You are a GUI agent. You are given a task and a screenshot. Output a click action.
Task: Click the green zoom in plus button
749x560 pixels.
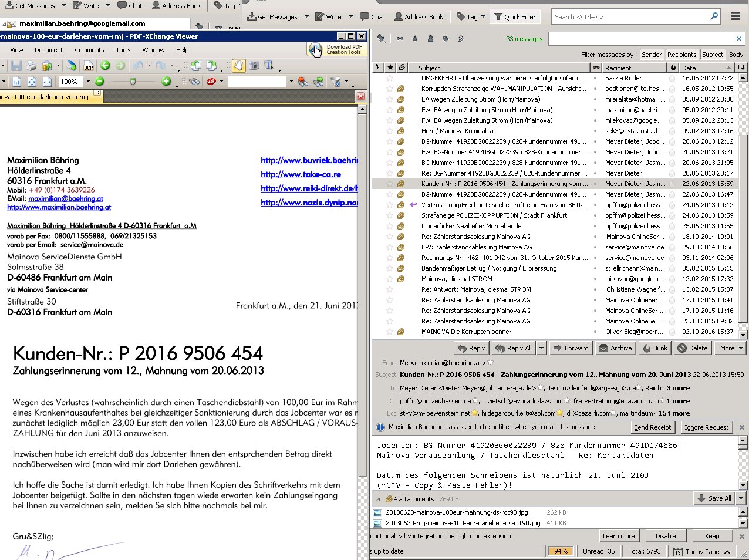[x=166, y=82]
